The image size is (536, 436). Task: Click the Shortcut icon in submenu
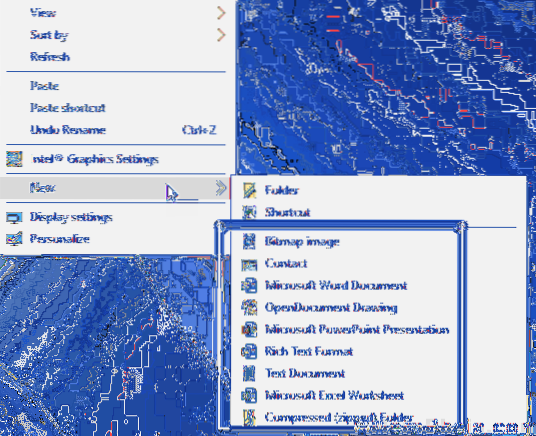[249, 212]
